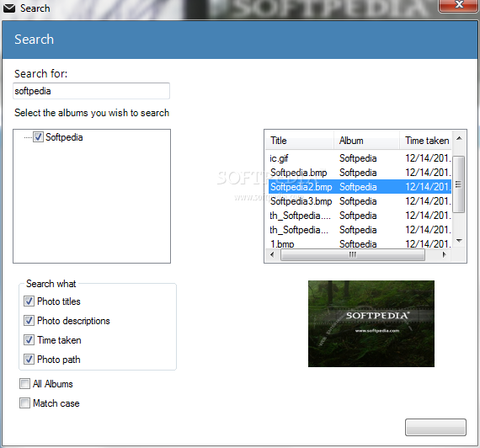This screenshot has width=480, height=448.
Task: Click the results list scroll down arrow
Action: (x=459, y=241)
